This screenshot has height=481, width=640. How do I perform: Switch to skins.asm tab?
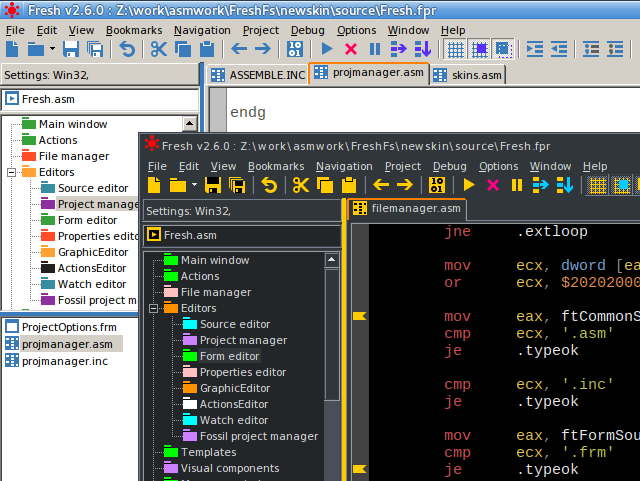[x=468, y=75]
